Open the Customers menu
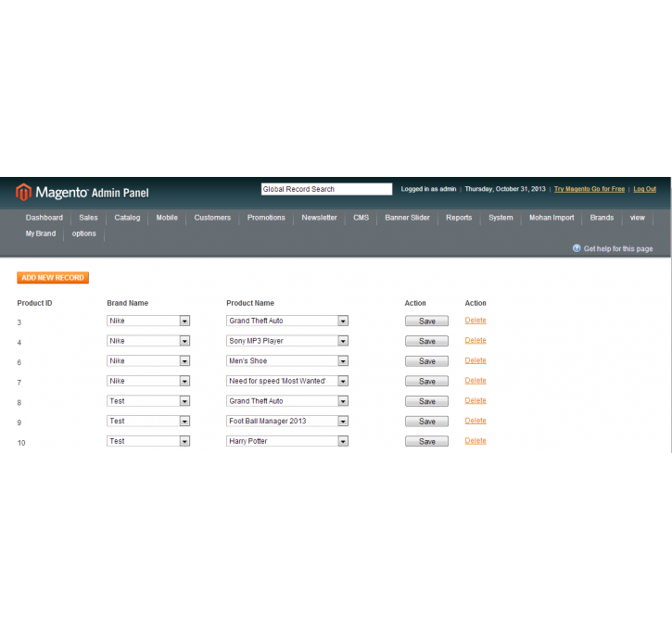This screenshot has height=630, width=672. [212, 218]
